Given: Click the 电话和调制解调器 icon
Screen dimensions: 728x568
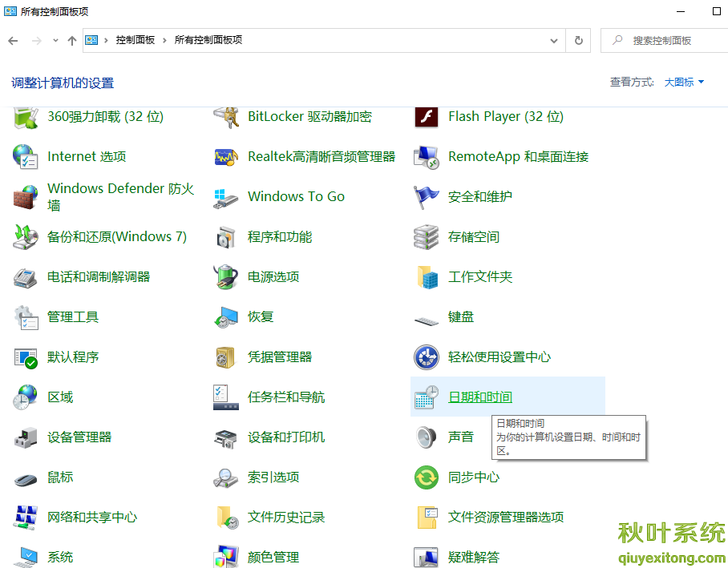Looking at the screenshot, I should point(26,277).
